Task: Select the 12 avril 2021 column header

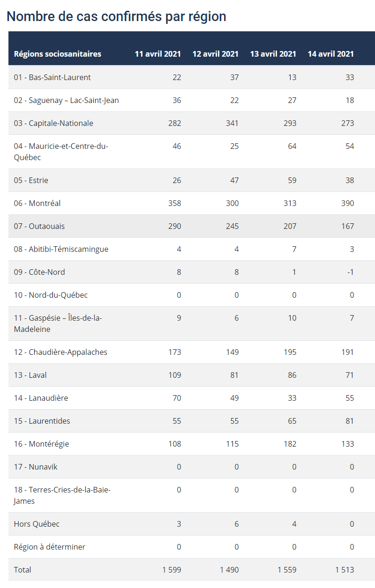Action: 216,54
